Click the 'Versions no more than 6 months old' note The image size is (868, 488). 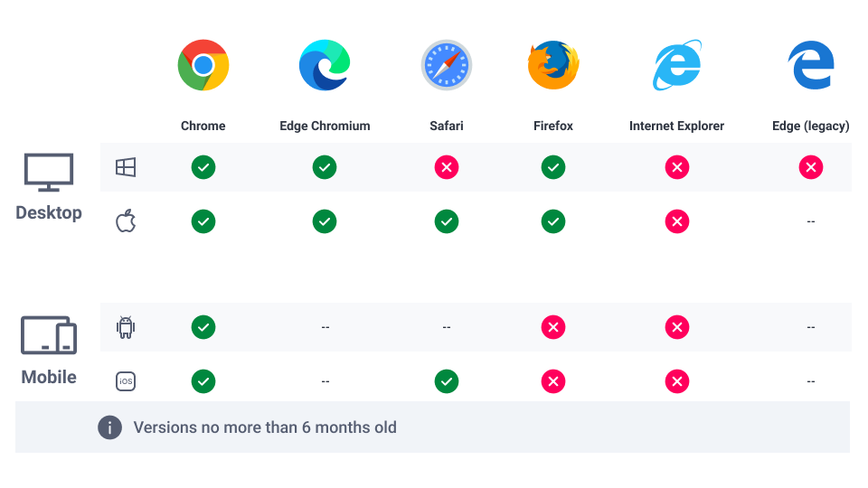(265, 427)
